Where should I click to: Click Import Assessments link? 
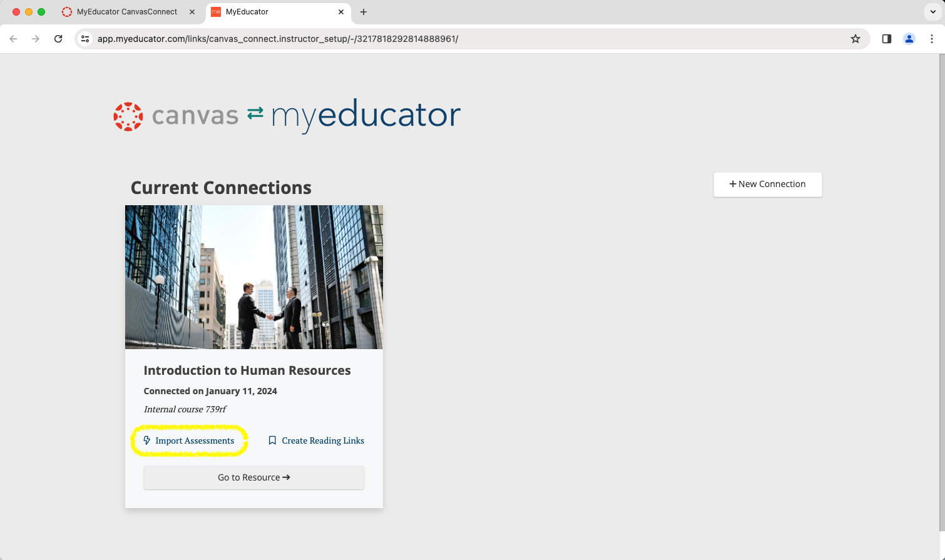189,440
